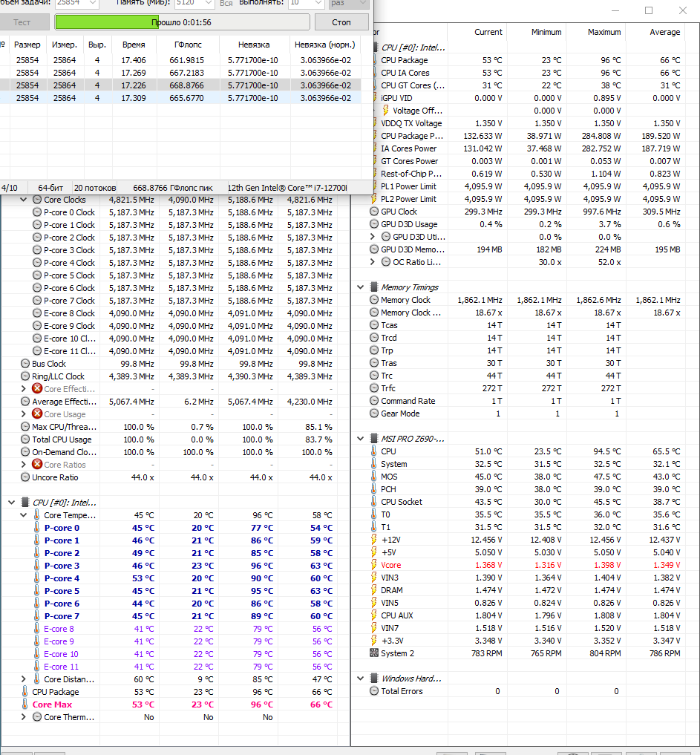Click the Memory Clock sensor icon

[374, 299]
